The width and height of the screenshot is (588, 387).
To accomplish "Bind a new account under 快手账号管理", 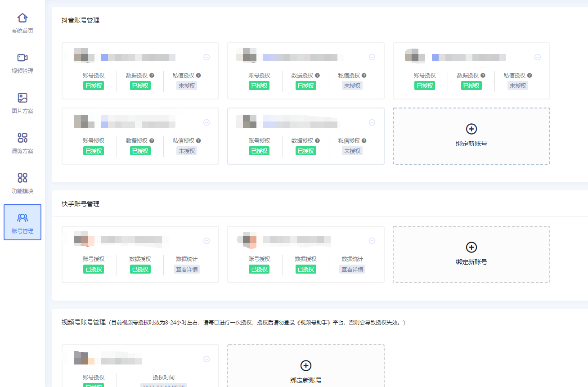I will click(x=471, y=254).
